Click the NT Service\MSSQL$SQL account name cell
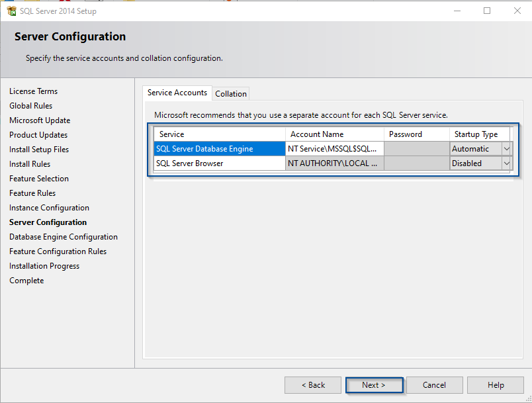 335,149
